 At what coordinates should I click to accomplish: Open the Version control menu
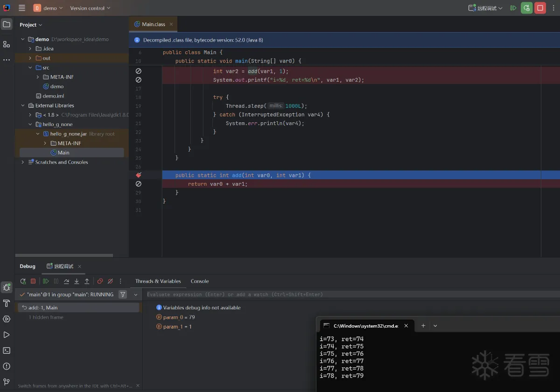[90, 8]
